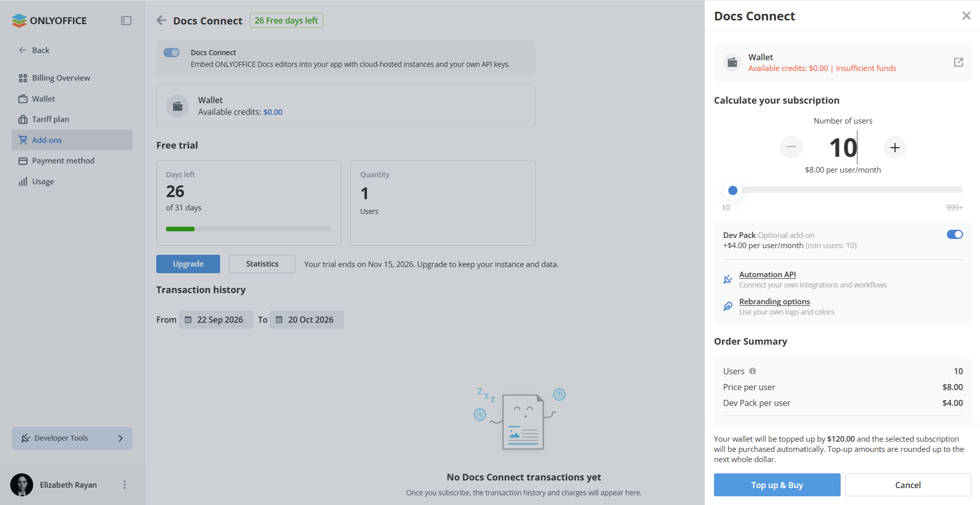Click the number of users input field
This screenshot has height=505, width=980.
[x=843, y=148]
